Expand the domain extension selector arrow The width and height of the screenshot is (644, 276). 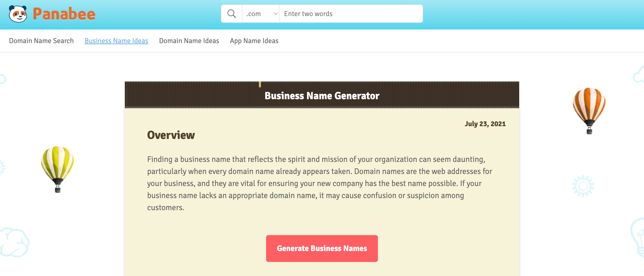click(275, 14)
